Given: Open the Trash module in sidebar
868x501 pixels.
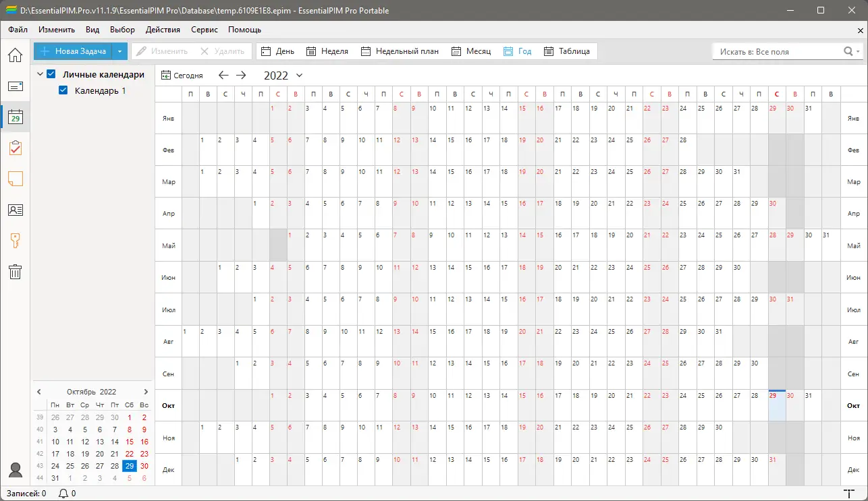Looking at the screenshot, I should 15,272.
